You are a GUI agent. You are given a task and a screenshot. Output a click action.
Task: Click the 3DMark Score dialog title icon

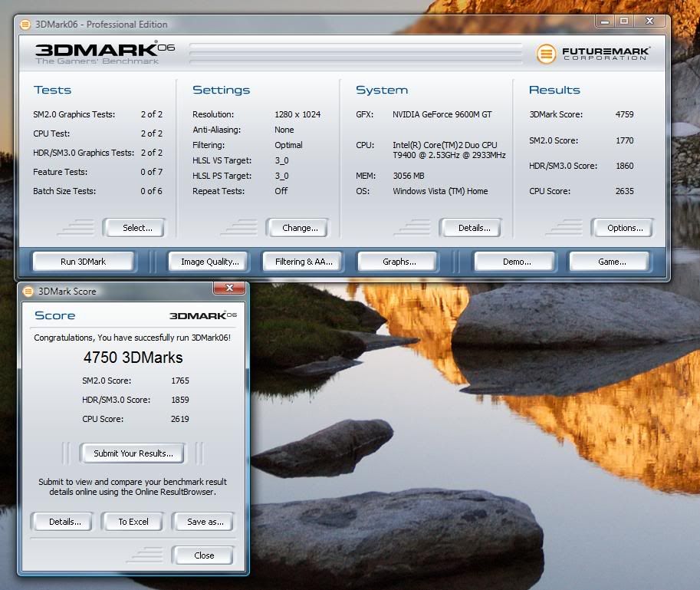tap(28, 292)
